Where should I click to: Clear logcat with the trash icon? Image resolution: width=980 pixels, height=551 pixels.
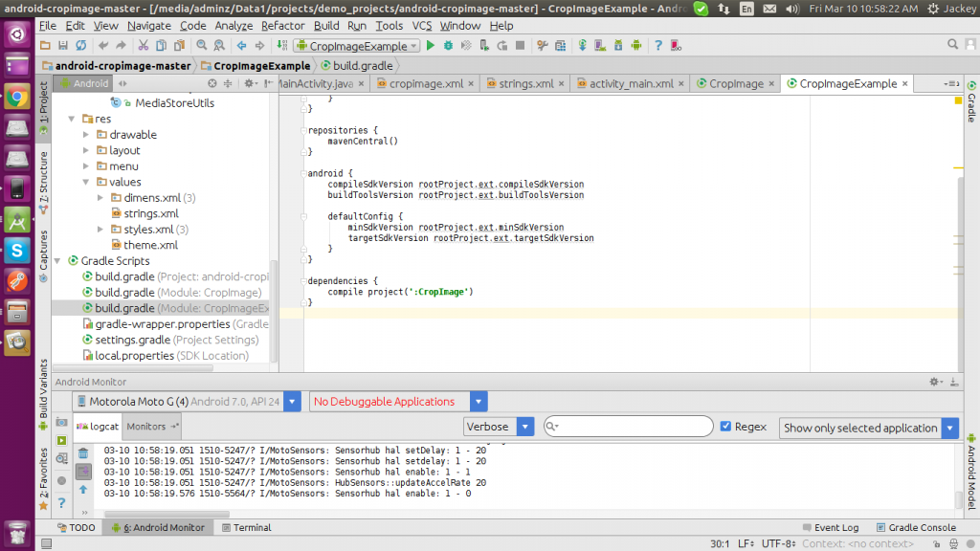point(83,453)
